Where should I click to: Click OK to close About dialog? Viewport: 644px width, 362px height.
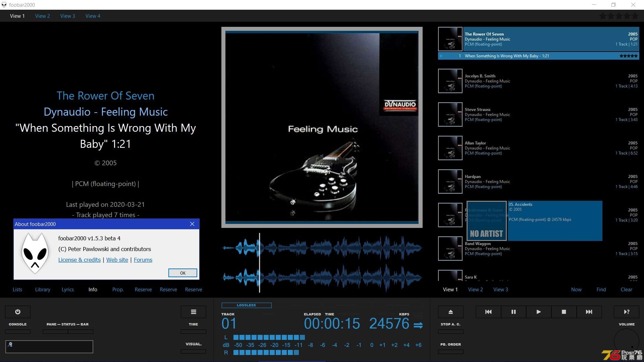click(x=183, y=273)
